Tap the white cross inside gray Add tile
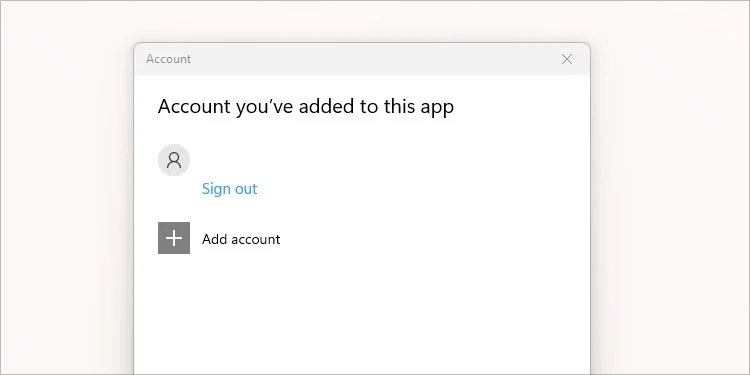 [174, 238]
